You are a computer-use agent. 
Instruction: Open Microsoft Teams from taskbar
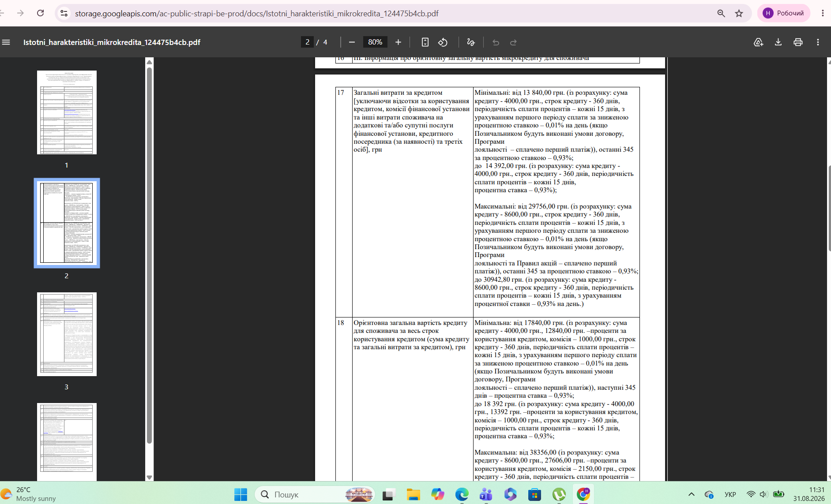[x=486, y=495]
